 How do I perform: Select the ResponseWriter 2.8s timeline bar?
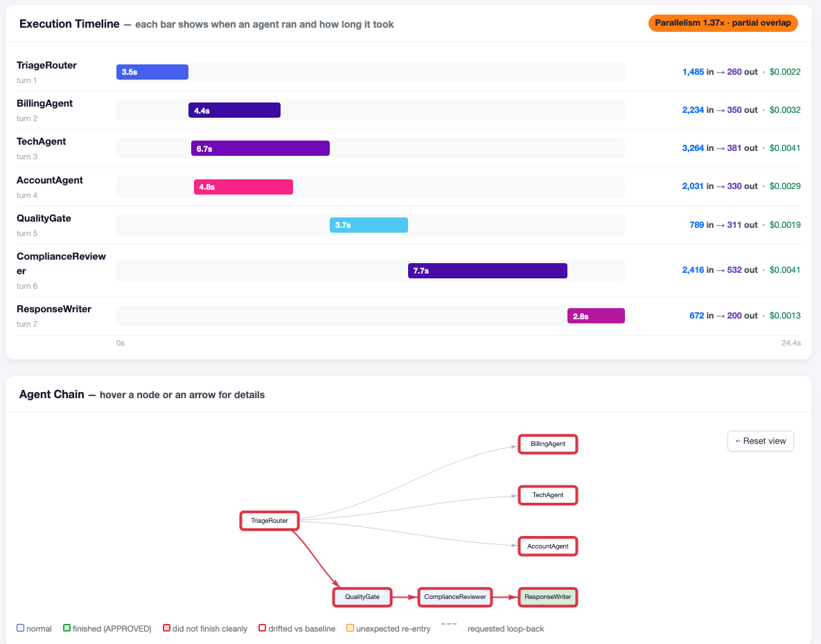(596, 316)
